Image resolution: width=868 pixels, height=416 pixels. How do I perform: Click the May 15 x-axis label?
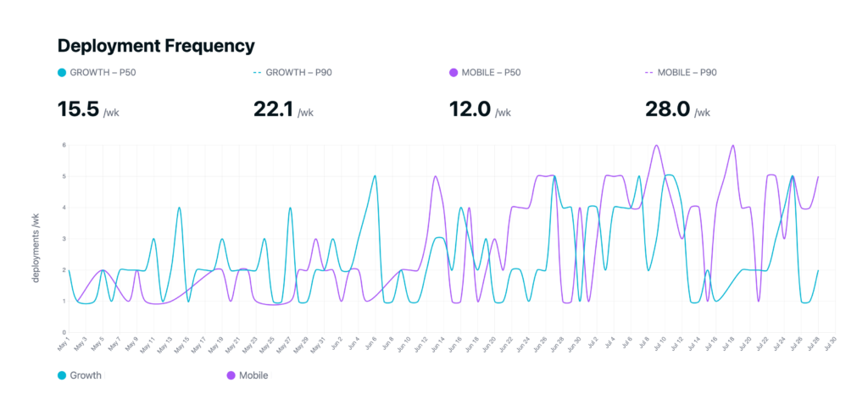[183, 343]
